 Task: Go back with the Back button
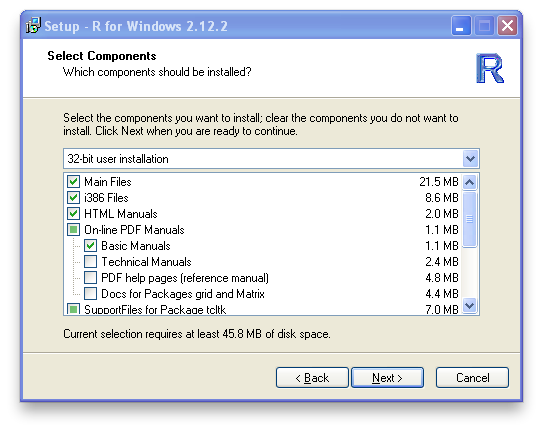coord(312,378)
